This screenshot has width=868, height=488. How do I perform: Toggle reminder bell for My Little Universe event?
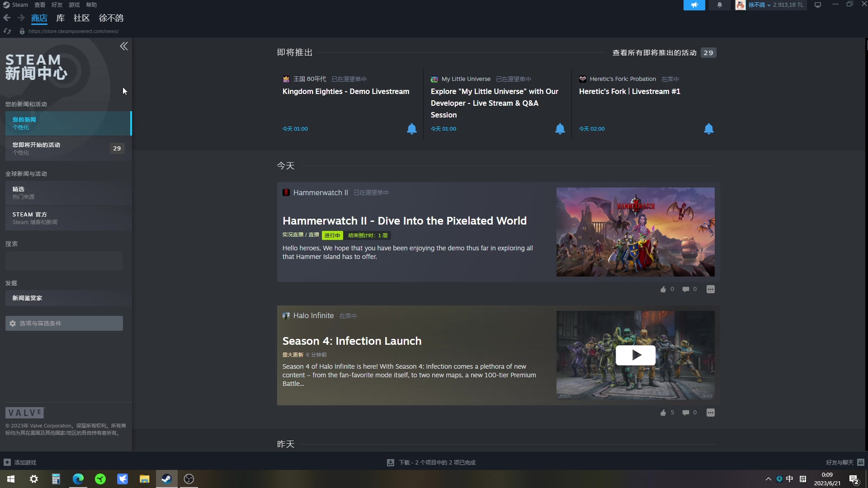click(x=560, y=129)
